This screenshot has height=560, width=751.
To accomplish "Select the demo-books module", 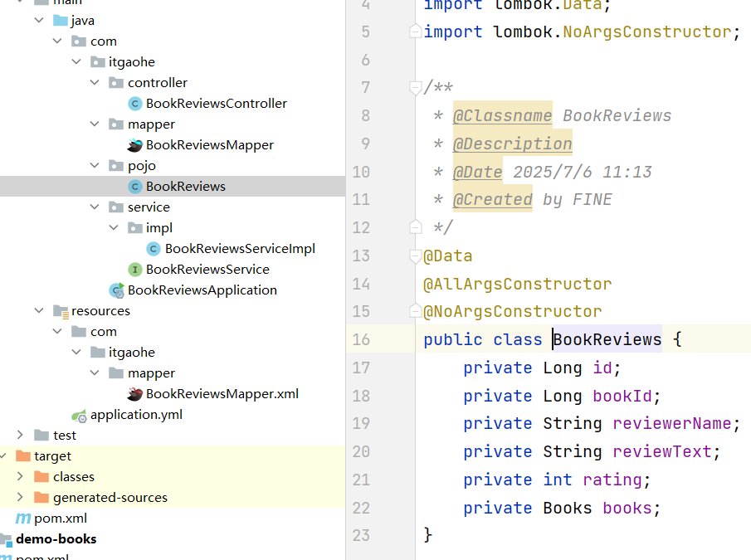I will click(x=56, y=539).
